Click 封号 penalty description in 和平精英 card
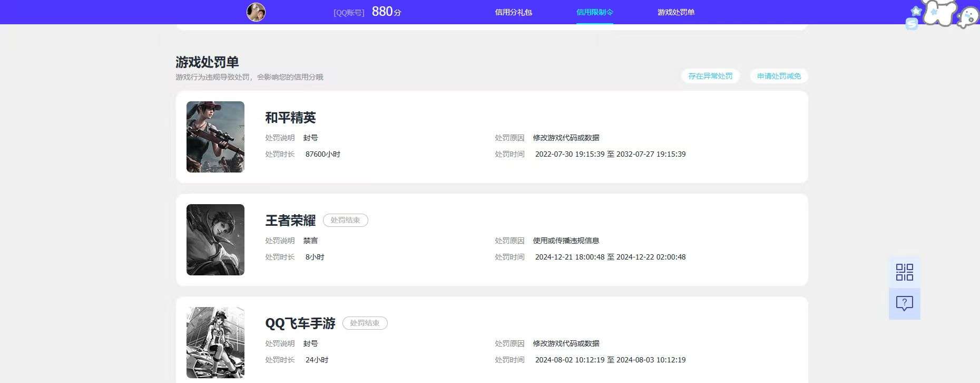The image size is (980, 383). click(310, 138)
